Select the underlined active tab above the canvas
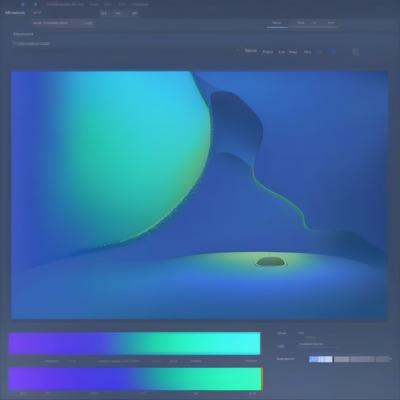Screen dimensions: 400x400 [x=277, y=23]
